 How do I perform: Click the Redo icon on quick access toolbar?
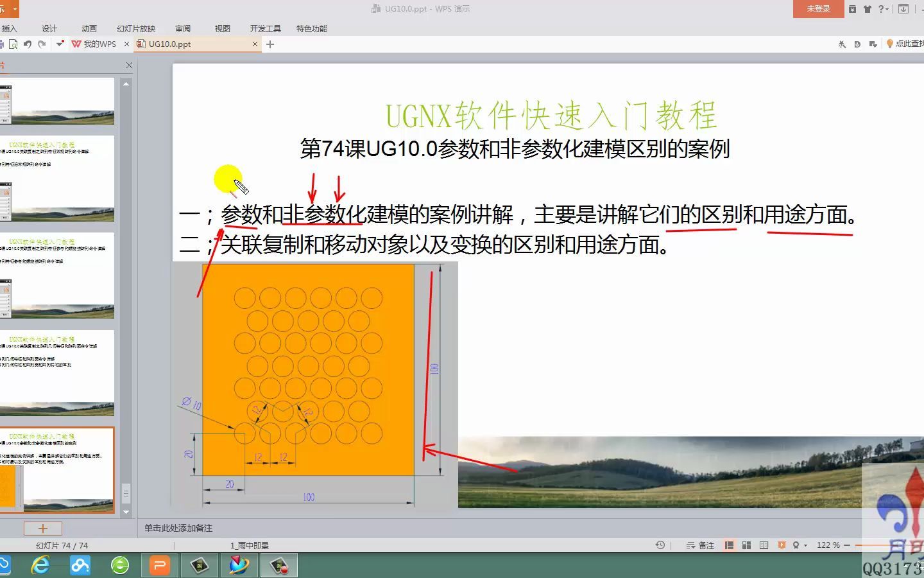pos(42,44)
